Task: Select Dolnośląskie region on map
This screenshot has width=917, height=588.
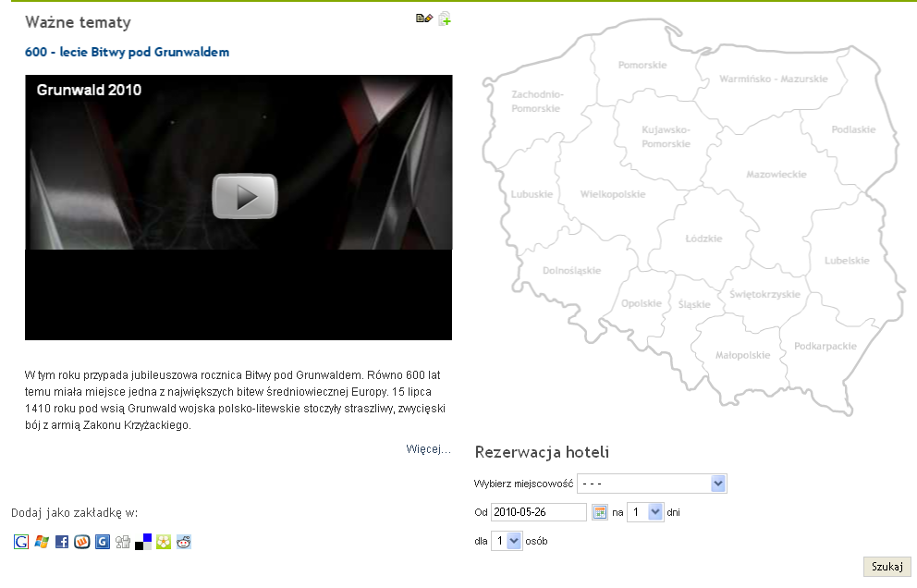Action: click(x=571, y=270)
